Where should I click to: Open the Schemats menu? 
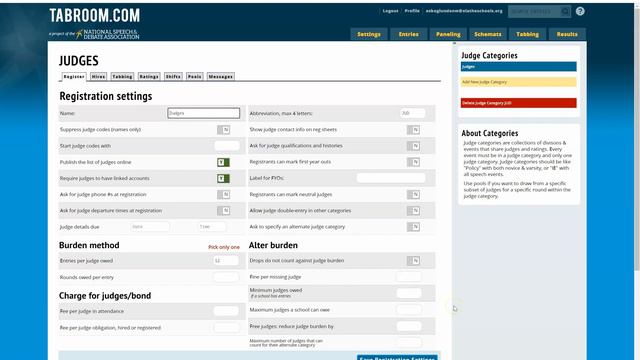(488, 34)
